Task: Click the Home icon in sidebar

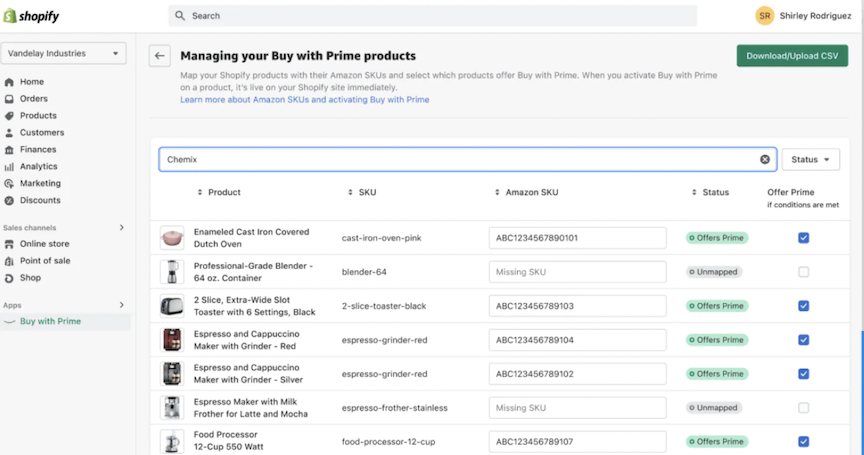Action: (x=10, y=82)
